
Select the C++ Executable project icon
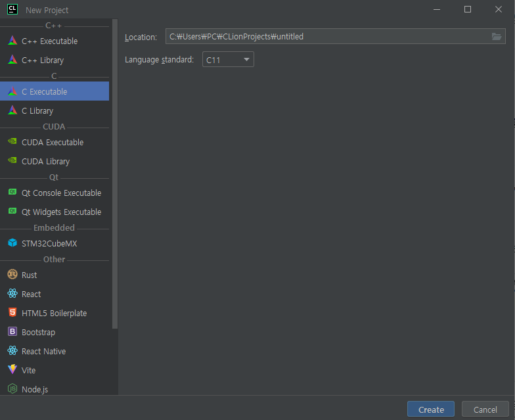[12, 41]
